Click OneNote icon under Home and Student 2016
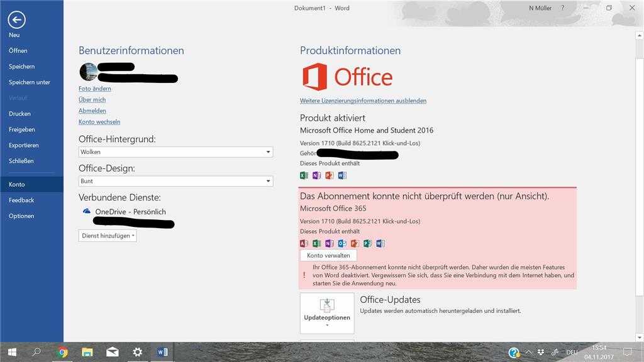This screenshot has height=362, width=644. (x=317, y=176)
